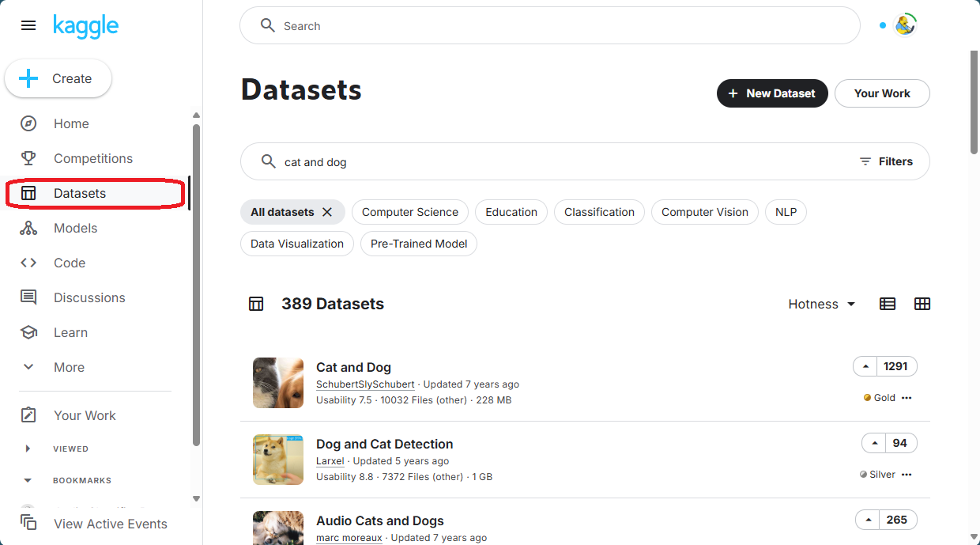Screen dimensions: 980x545
Task: Open more options for Gold dataset
Action: pyautogui.click(x=906, y=398)
